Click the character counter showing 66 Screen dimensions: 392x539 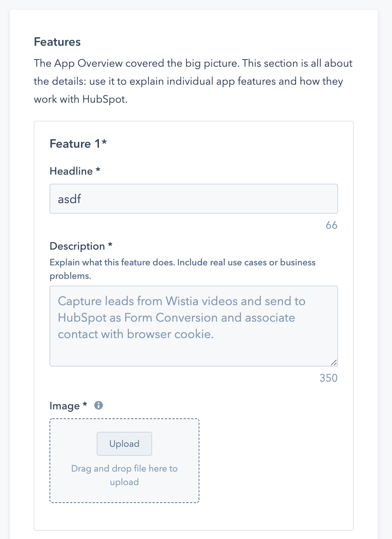click(331, 225)
